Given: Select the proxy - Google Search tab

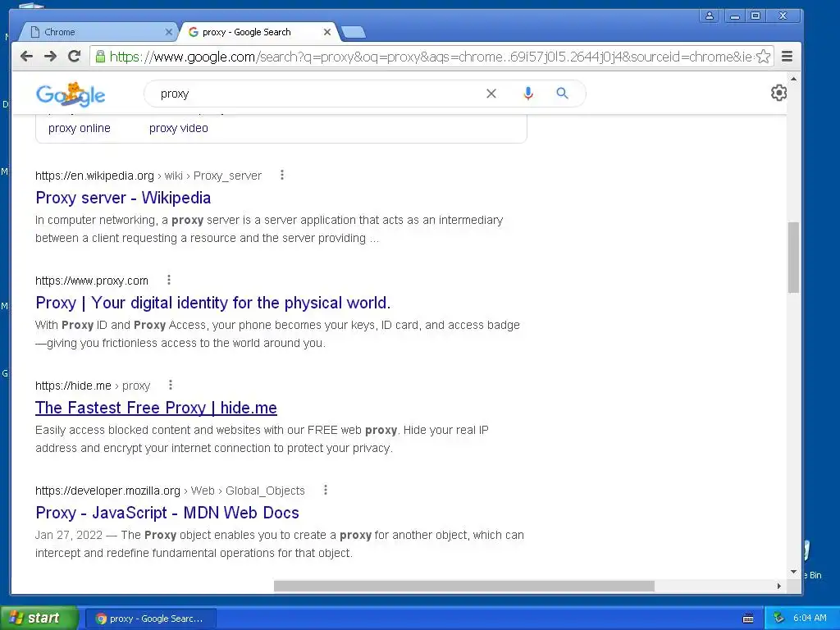Looking at the screenshot, I should click(x=259, y=32).
